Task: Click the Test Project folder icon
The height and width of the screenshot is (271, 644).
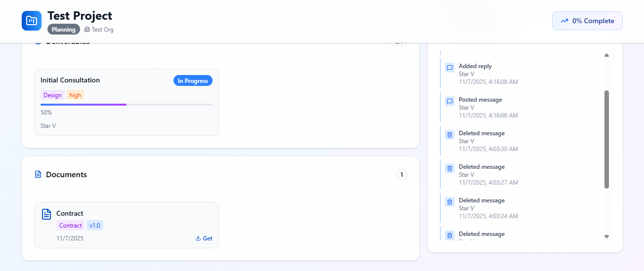Action: [32, 21]
